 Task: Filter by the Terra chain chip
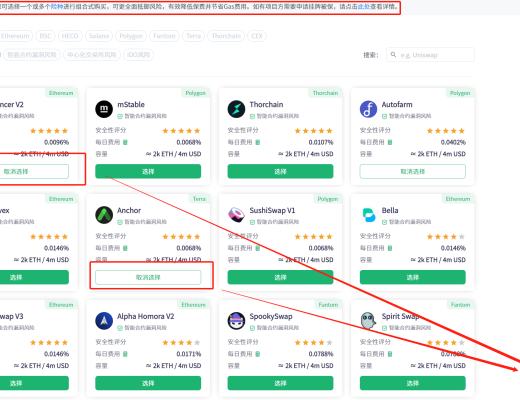pos(193,36)
